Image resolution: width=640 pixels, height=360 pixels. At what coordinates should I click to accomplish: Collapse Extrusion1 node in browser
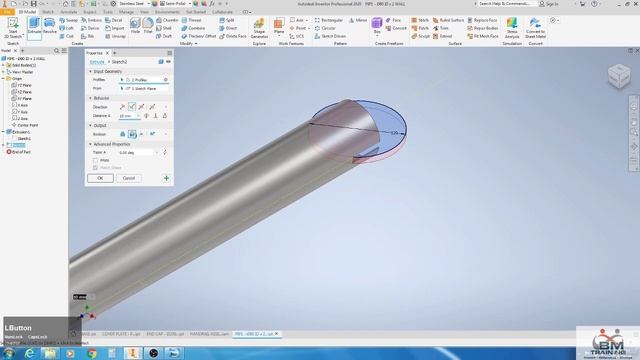3,132
